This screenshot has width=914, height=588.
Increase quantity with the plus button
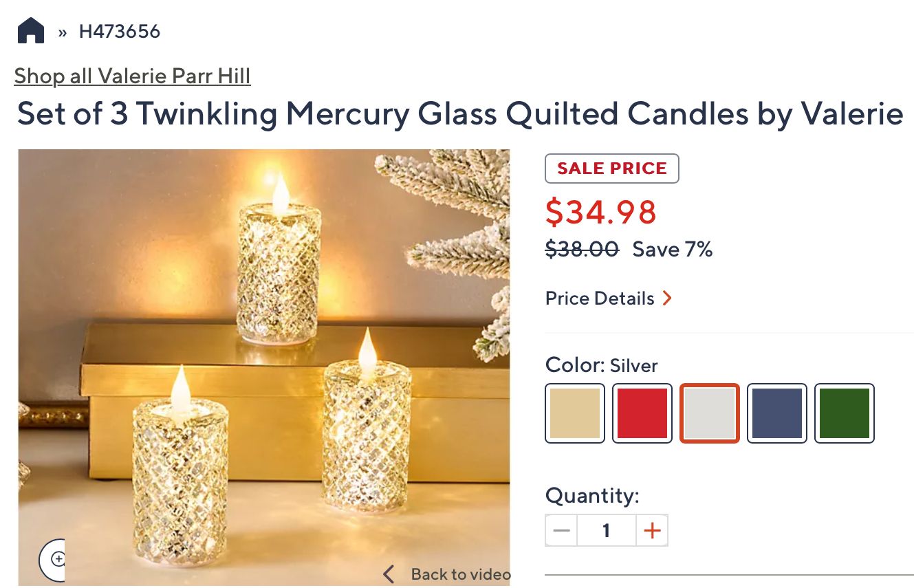click(x=652, y=531)
